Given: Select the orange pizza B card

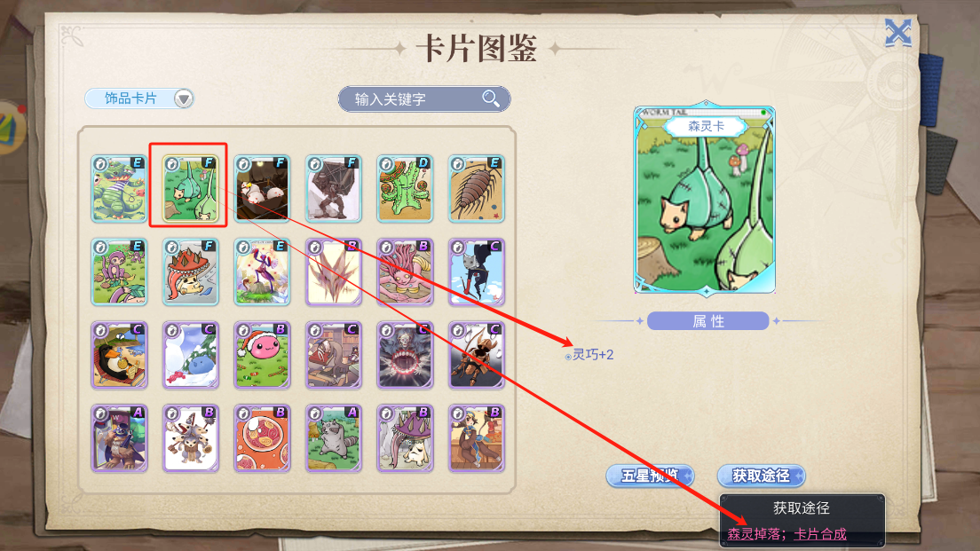Looking at the screenshot, I should point(262,438).
